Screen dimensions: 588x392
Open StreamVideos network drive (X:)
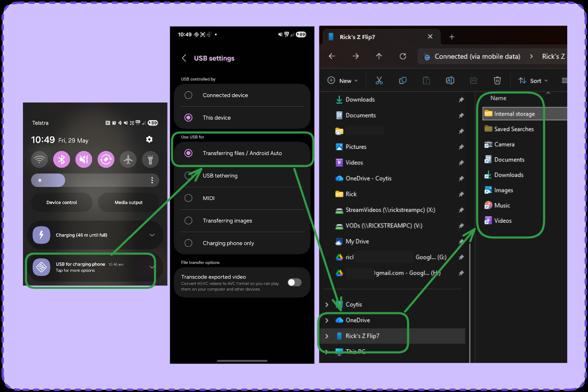(390, 210)
